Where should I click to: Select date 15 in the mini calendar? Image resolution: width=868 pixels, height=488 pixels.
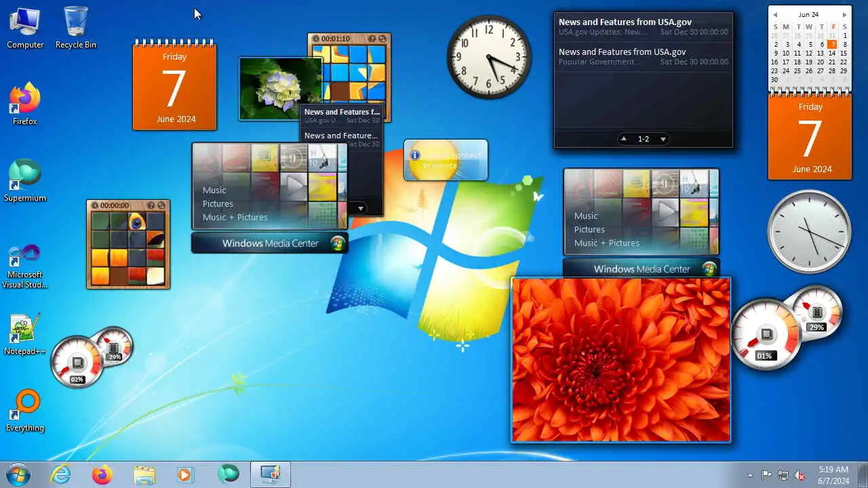[844, 54]
